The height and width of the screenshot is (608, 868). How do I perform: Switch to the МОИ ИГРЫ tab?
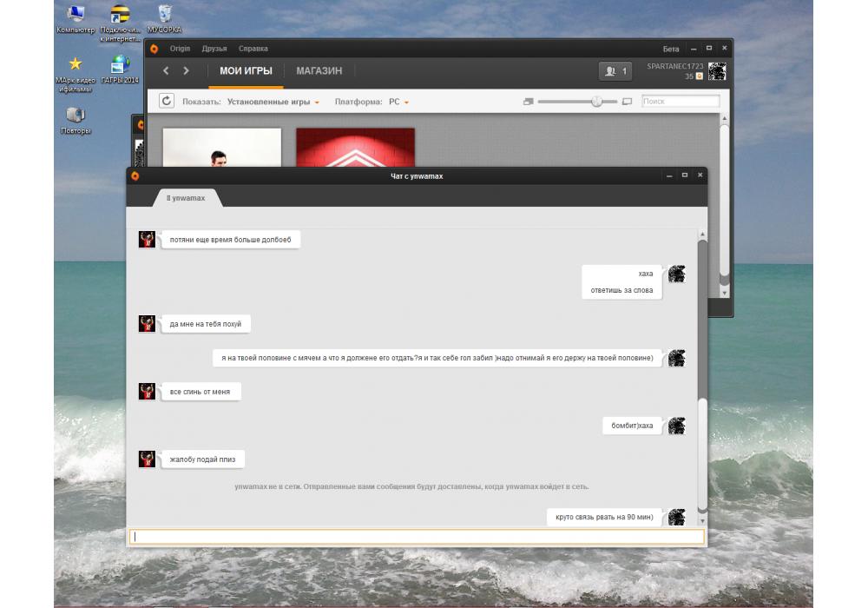coord(246,71)
